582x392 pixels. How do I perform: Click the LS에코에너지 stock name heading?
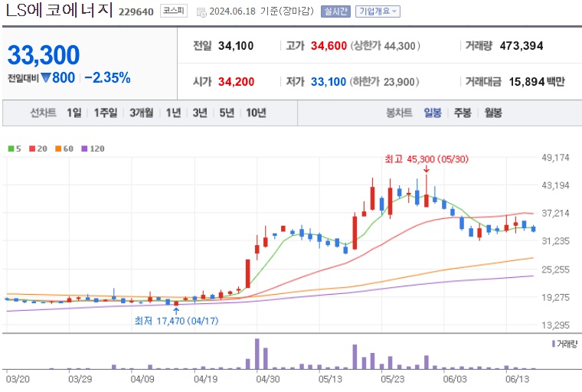point(60,10)
